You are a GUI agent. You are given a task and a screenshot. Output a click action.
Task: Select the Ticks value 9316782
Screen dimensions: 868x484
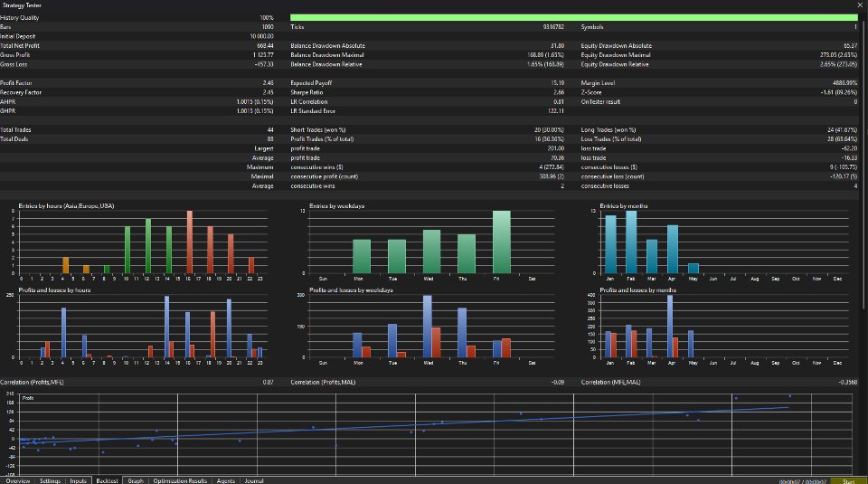pyautogui.click(x=553, y=27)
